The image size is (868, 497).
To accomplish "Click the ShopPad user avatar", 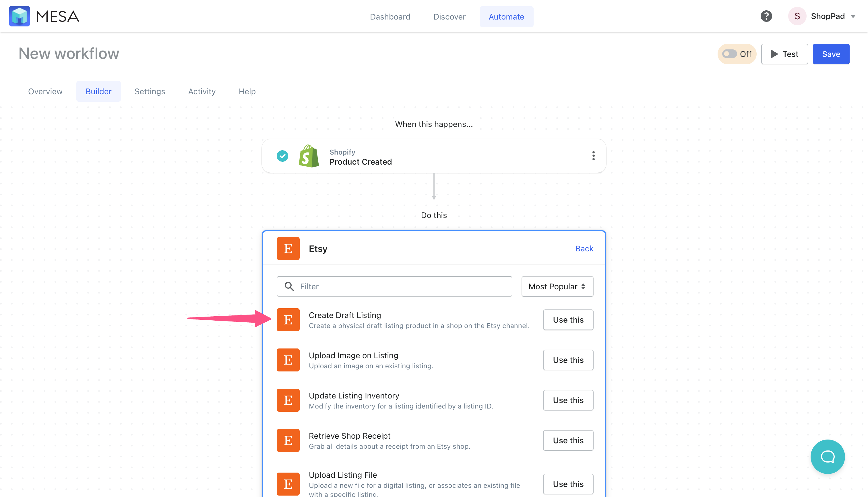I will pyautogui.click(x=797, y=16).
